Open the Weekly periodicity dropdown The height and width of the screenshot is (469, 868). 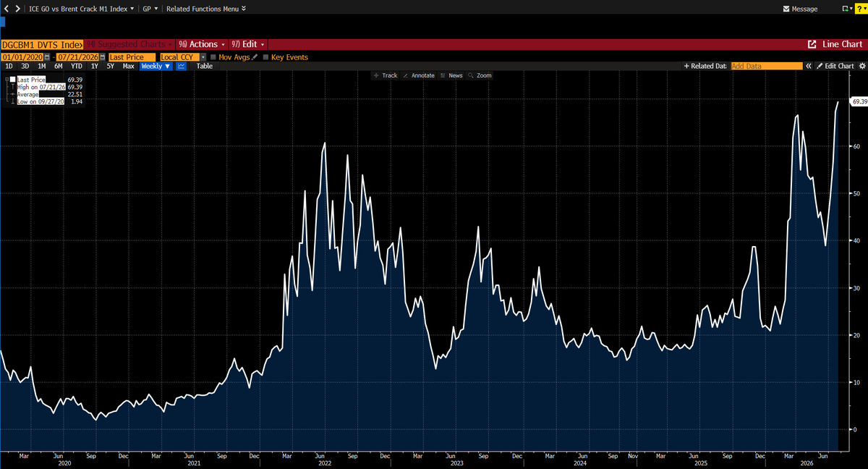click(156, 66)
